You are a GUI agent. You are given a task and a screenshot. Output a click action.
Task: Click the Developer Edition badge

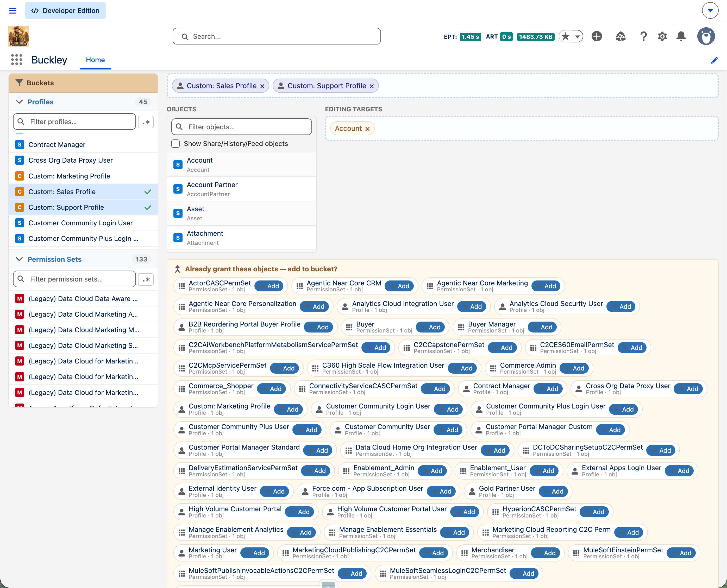(65, 10)
